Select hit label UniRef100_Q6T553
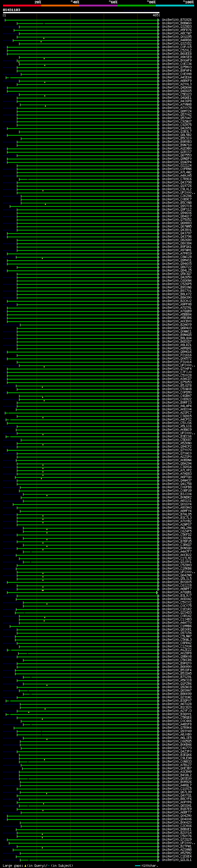The image size is (197, 868). point(177,155)
